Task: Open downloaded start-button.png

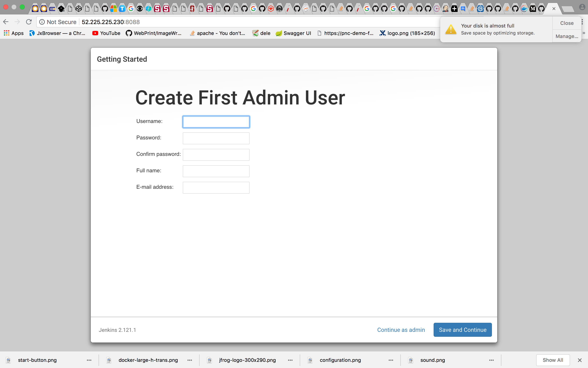Action: pos(37,360)
